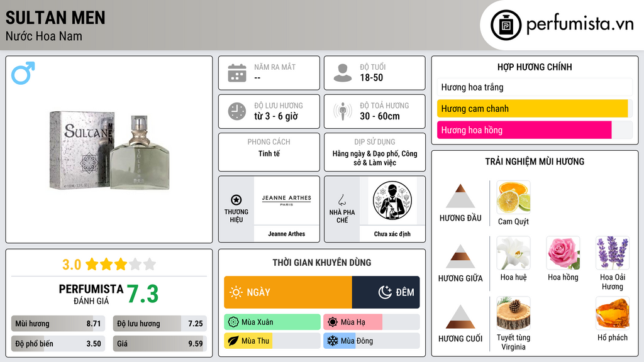Click the perfumer illustration in circle
This screenshot has width=644, height=362.
[392, 200]
